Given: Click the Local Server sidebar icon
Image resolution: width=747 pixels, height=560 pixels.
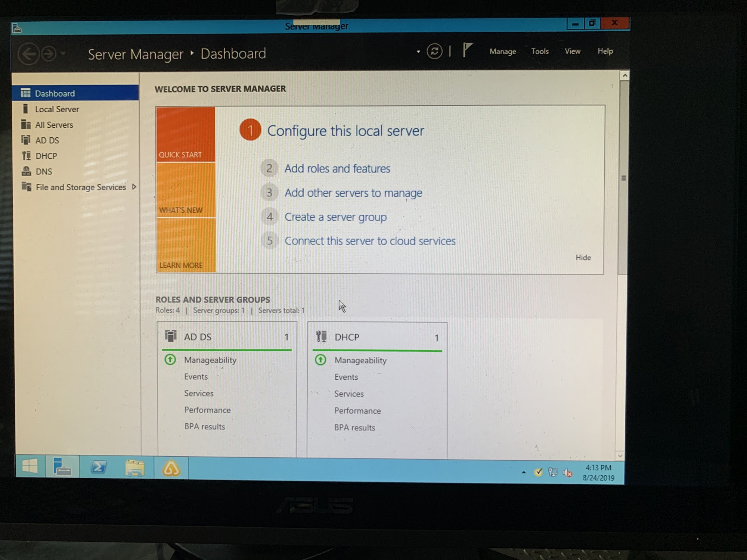Looking at the screenshot, I should click(x=25, y=109).
